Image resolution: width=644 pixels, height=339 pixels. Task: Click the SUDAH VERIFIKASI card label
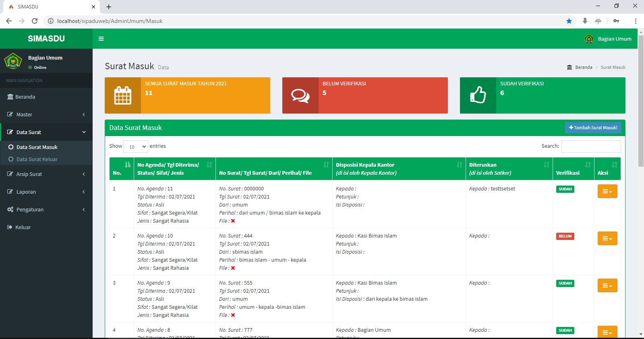pos(522,83)
